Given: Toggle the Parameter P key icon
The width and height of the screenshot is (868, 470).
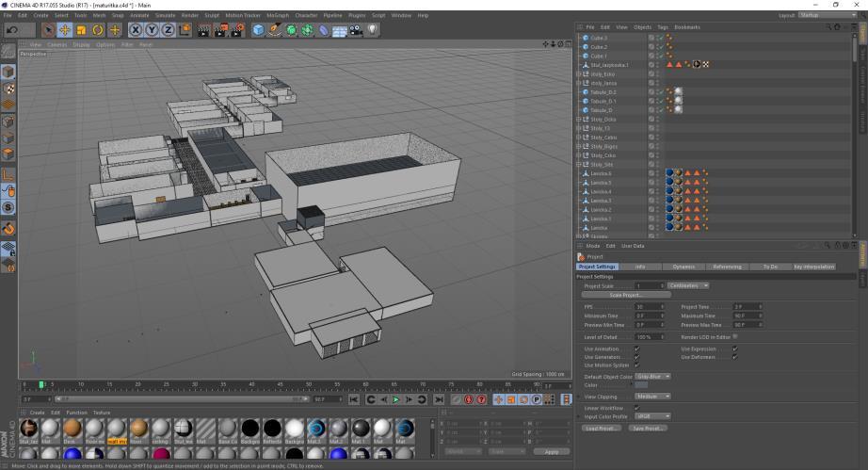Looking at the screenshot, I should point(537,399).
